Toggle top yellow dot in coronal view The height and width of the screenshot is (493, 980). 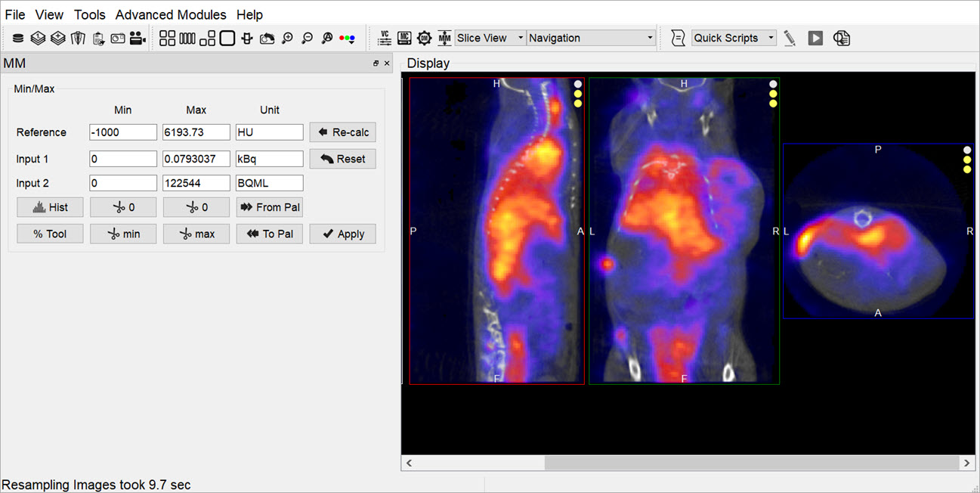tap(773, 94)
